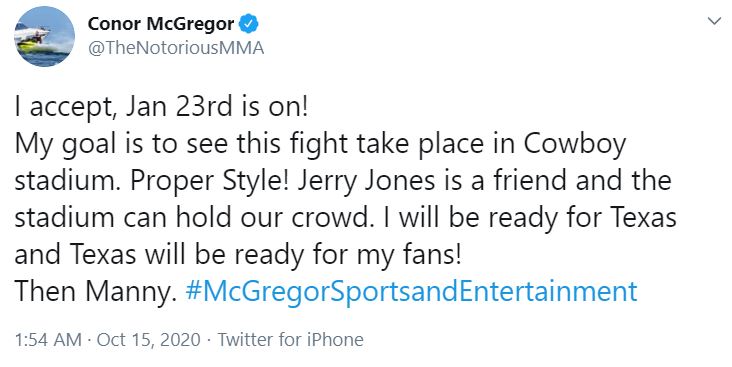
Task: Click the 1:54 AM timestamp
Action: point(48,339)
